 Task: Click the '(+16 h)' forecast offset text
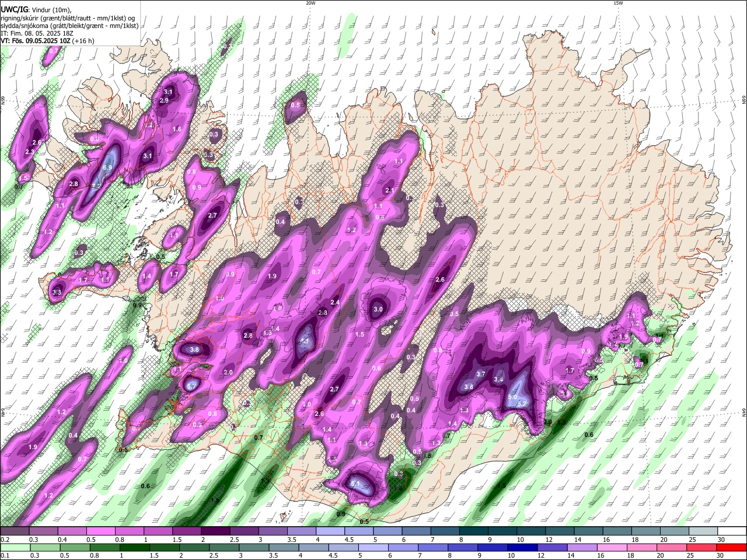click(84, 41)
